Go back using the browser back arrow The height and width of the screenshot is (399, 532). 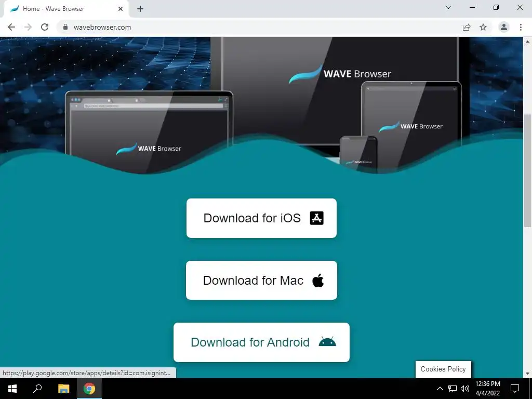(x=11, y=27)
